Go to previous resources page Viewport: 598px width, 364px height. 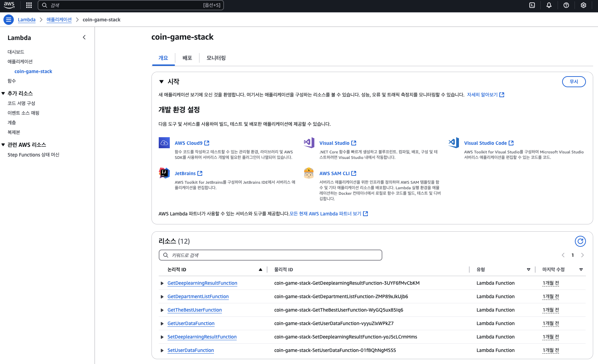click(563, 255)
